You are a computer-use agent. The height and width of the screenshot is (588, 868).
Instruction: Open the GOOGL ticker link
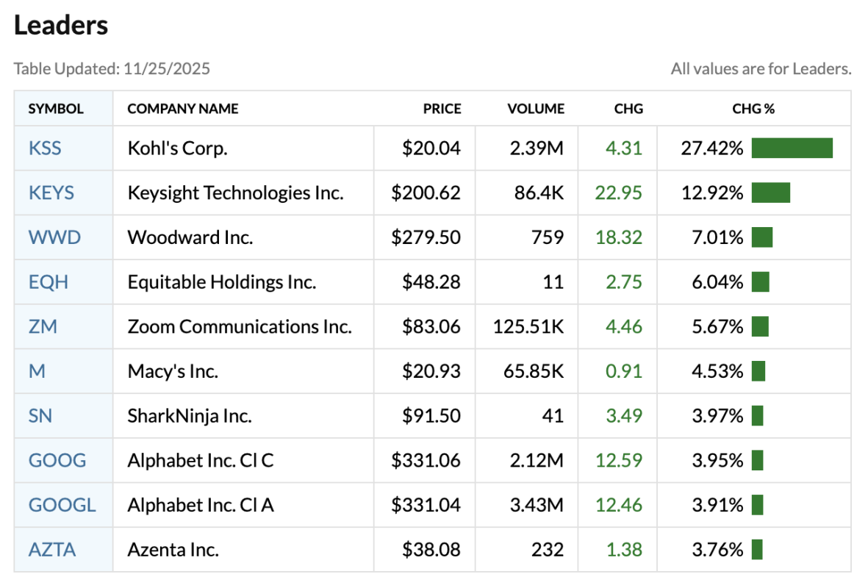click(x=62, y=505)
